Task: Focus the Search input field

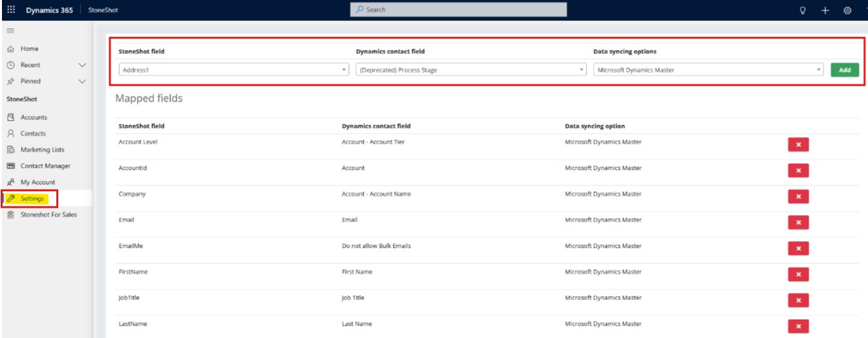Action: tap(459, 10)
